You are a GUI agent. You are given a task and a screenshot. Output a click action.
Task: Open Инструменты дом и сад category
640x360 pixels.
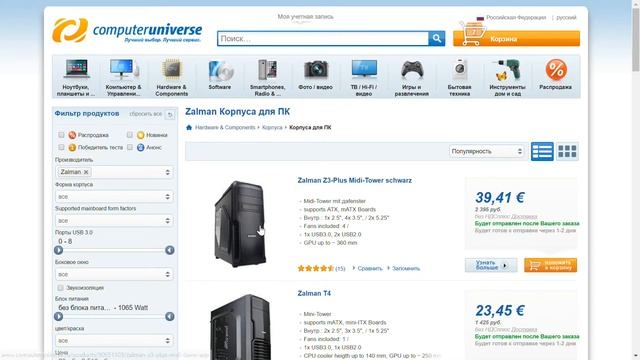coord(507,78)
